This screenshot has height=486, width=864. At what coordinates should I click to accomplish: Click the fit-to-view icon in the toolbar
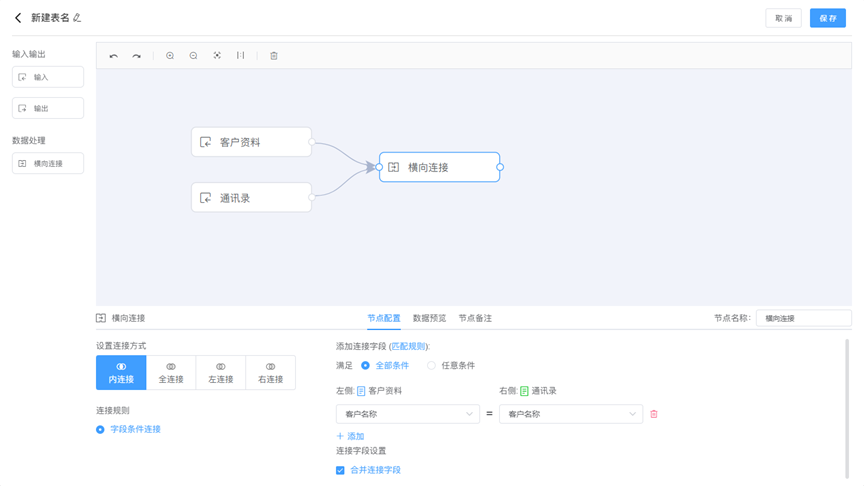click(217, 56)
